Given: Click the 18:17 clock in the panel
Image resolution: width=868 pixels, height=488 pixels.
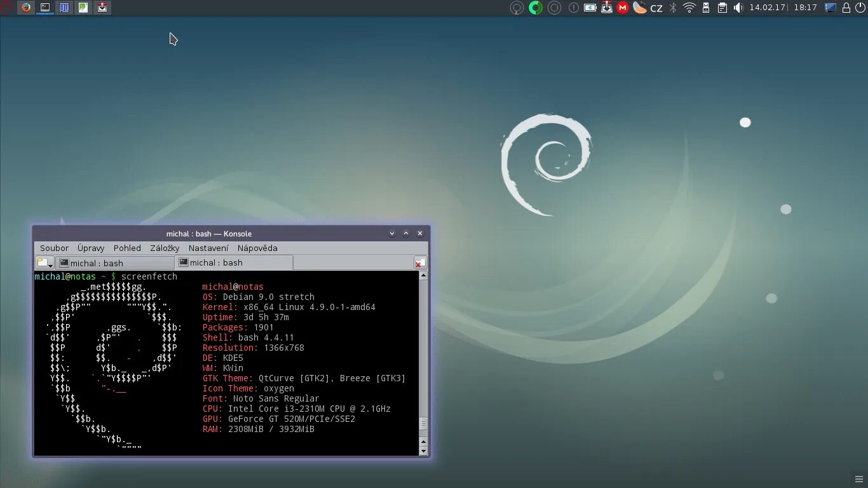Looking at the screenshot, I should pyautogui.click(x=805, y=8).
